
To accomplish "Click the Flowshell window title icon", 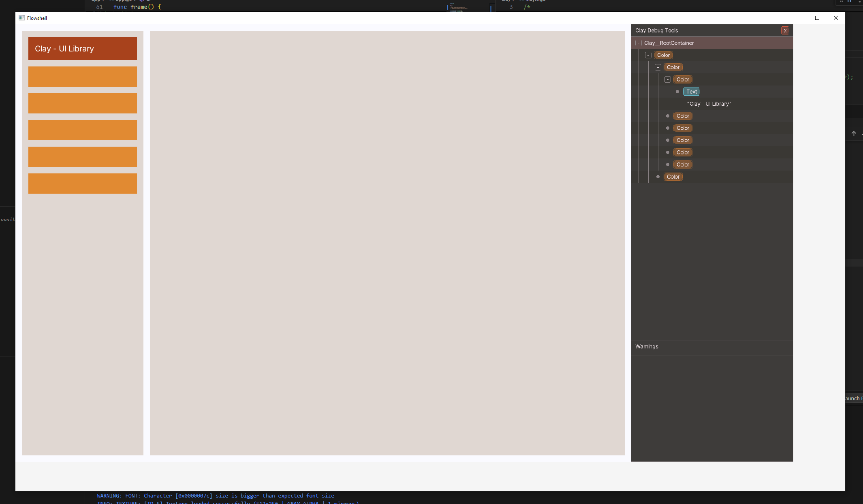I will [22, 18].
